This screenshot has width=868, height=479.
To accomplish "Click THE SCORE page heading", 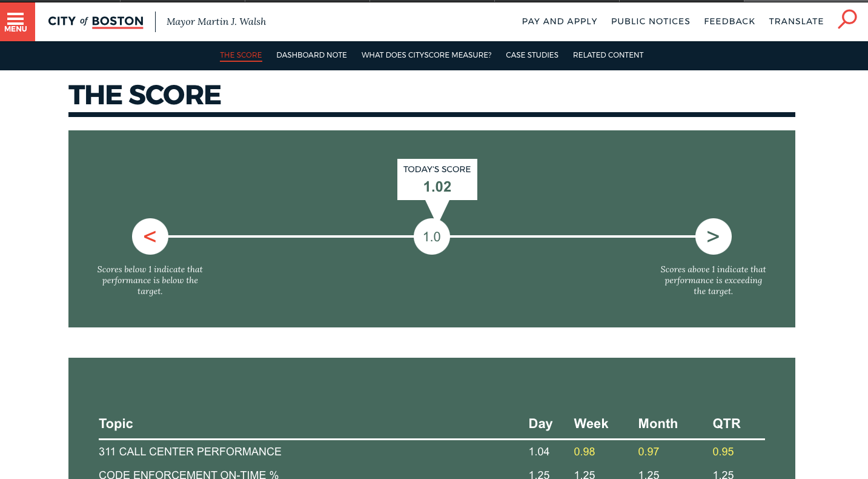I will (x=145, y=95).
